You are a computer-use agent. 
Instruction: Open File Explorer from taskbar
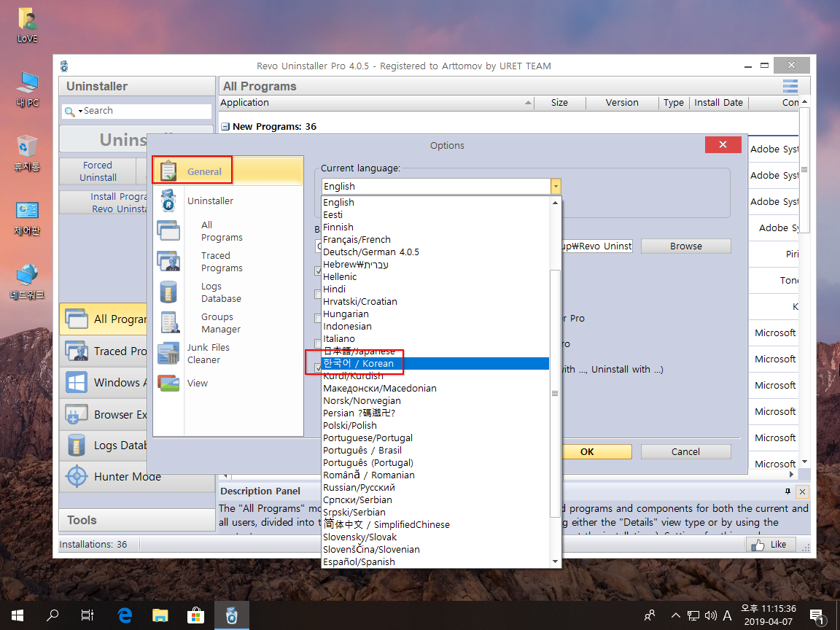pyautogui.click(x=160, y=615)
